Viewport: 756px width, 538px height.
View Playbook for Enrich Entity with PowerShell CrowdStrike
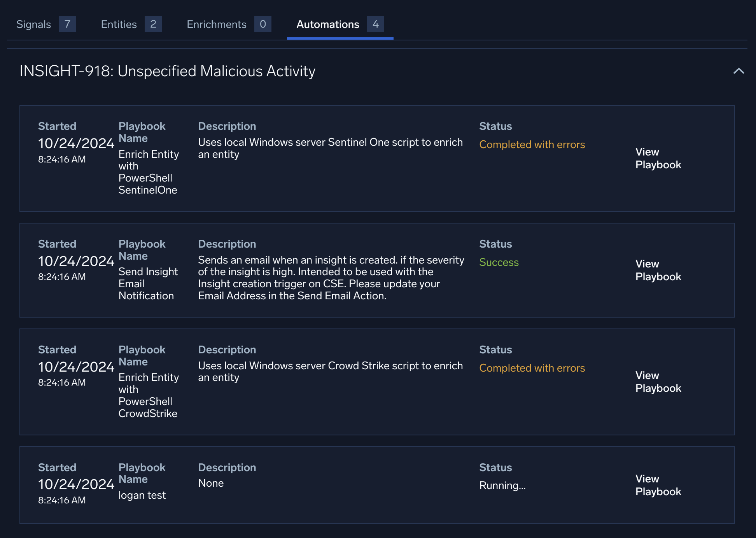pos(658,382)
